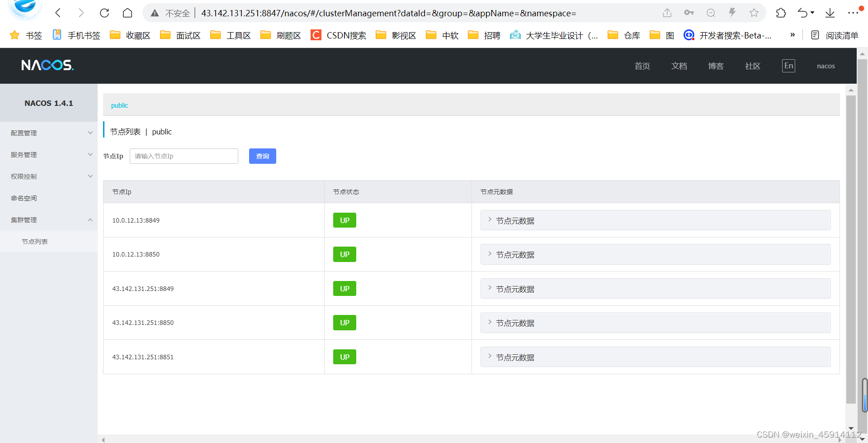
Task: Expand 节点元数据 for 43.142.131.251:8851
Action: (656, 357)
